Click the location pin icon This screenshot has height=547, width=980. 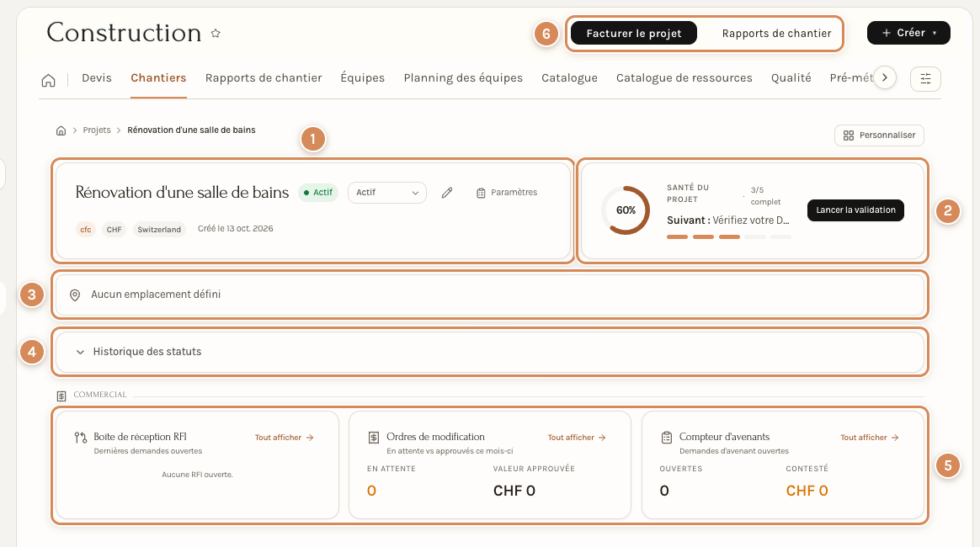pos(75,295)
